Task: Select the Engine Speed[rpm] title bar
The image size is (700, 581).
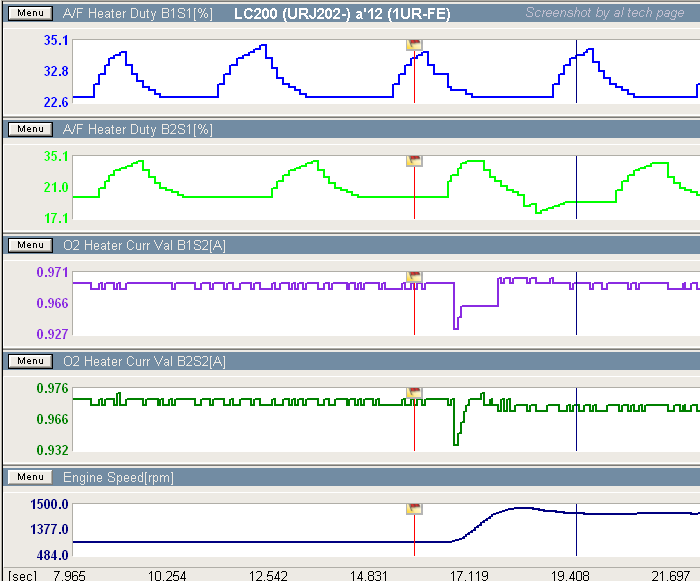Action: point(118,477)
